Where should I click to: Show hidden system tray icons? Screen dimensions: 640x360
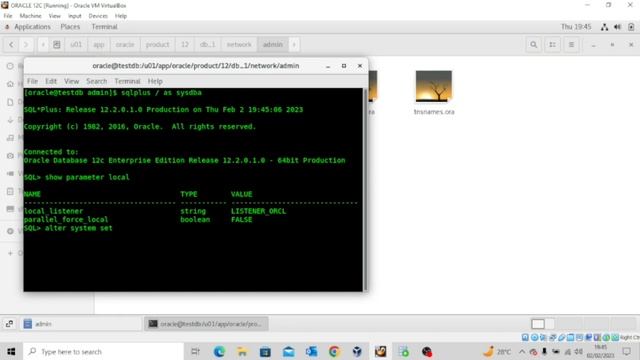pyautogui.click(x=522, y=352)
